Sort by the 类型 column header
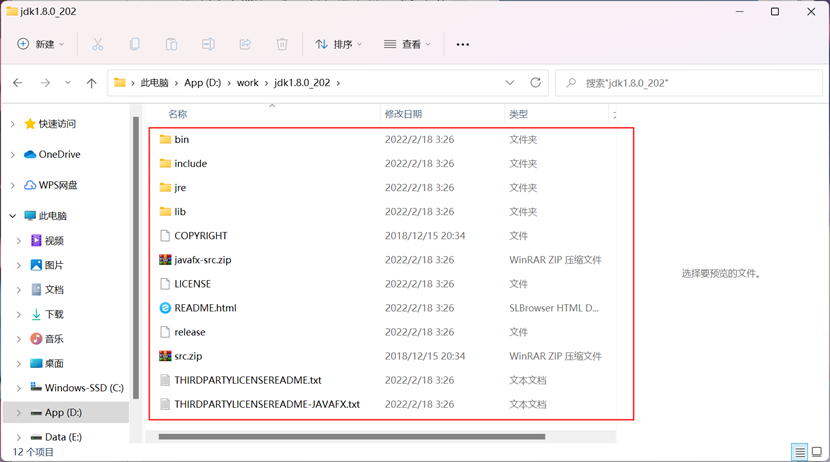This screenshot has width=830, height=462. coord(519,114)
